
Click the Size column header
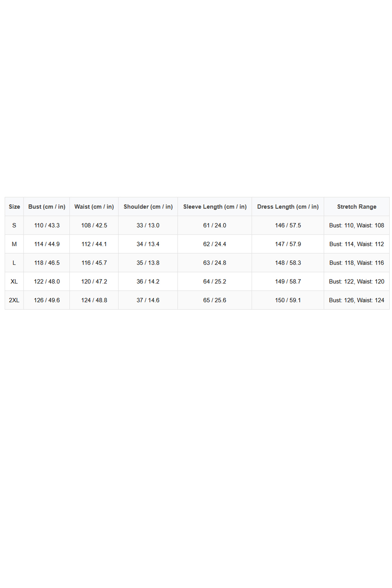point(14,207)
